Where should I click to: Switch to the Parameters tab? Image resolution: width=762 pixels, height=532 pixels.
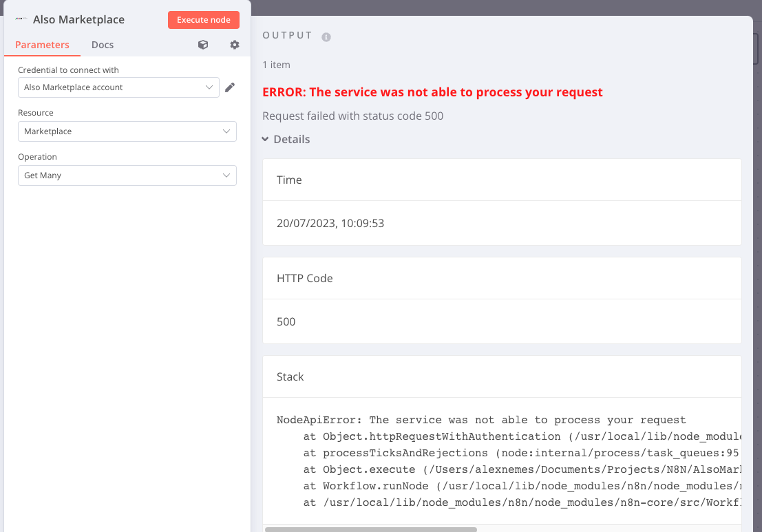(42, 45)
